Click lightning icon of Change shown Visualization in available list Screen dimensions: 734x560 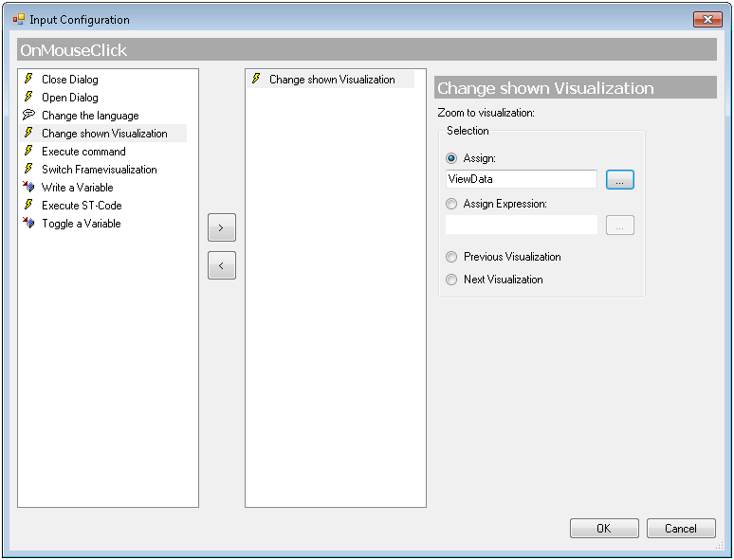tap(28, 133)
